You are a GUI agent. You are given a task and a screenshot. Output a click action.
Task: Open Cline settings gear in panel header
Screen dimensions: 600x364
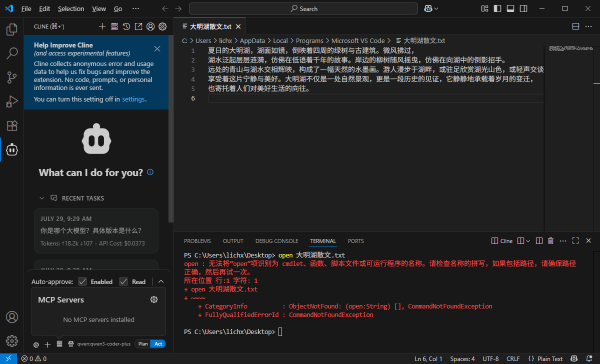pos(162,26)
